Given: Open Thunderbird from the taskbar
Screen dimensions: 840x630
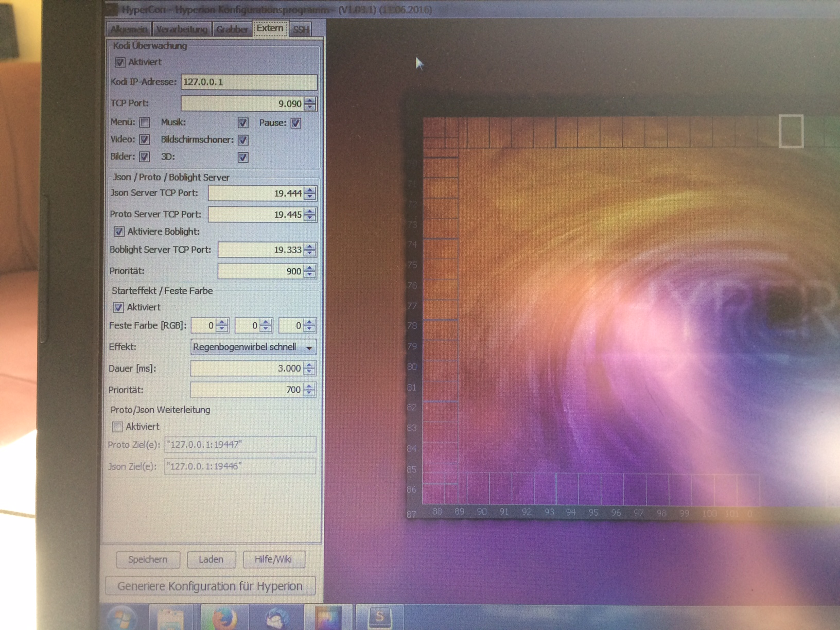Looking at the screenshot, I should [x=276, y=618].
